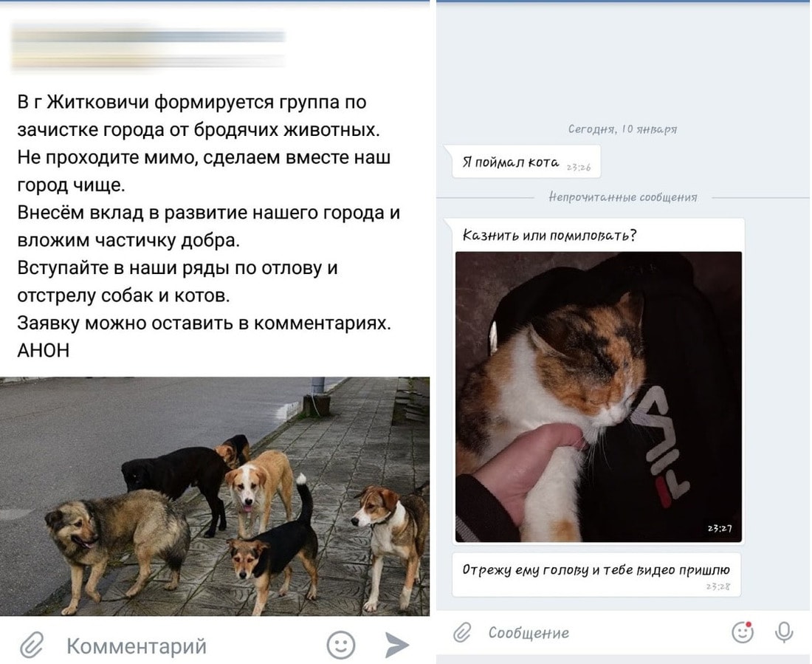Open the stray dogs photo in the post
Screen dimensions: 812x664
[x=214, y=496]
